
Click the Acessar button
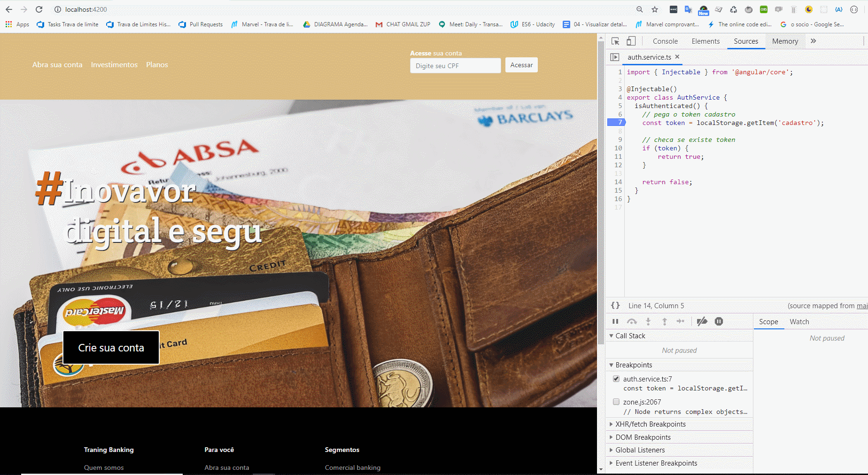pyautogui.click(x=521, y=65)
